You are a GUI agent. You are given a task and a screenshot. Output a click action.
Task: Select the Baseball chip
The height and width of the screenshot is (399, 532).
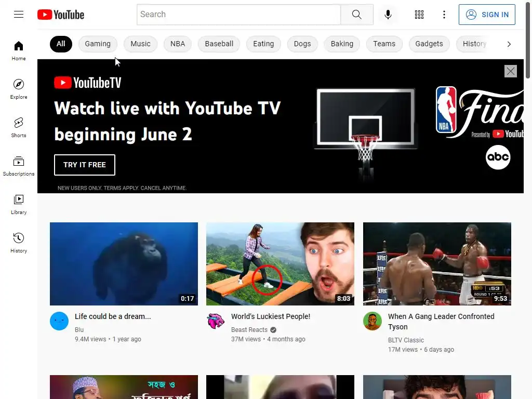219,44
